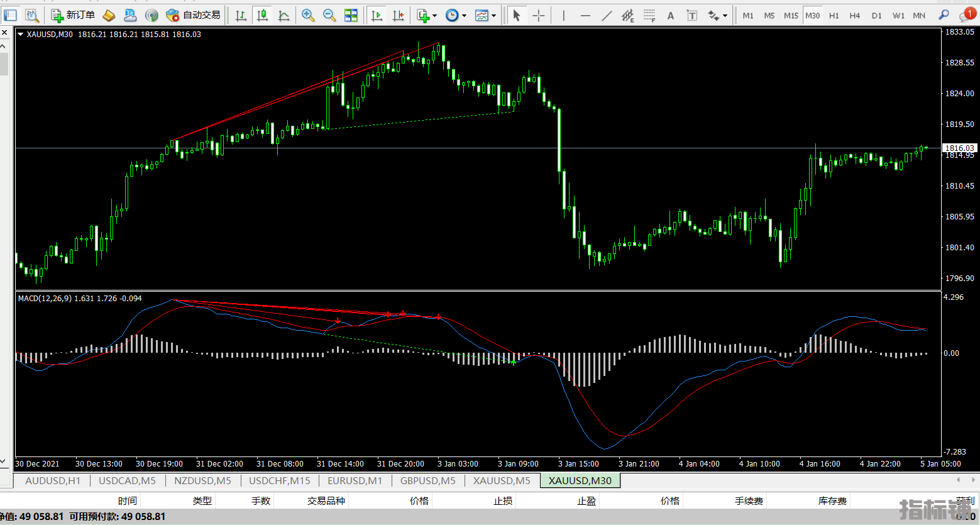Screen dimensions: 980x525
Task: Toggle AutoTrading (自动交易)
Action: [193, 15]
